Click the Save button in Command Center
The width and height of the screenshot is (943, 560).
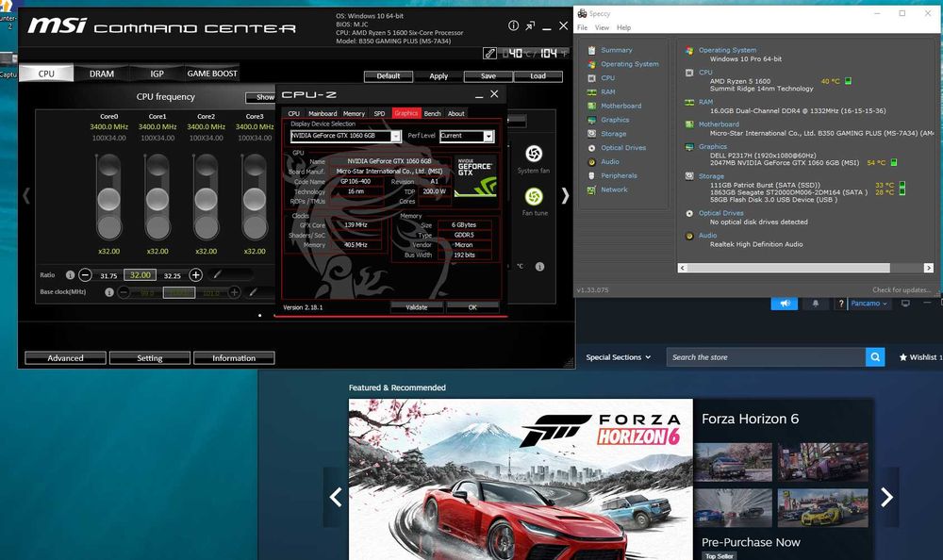pos(488,76)
